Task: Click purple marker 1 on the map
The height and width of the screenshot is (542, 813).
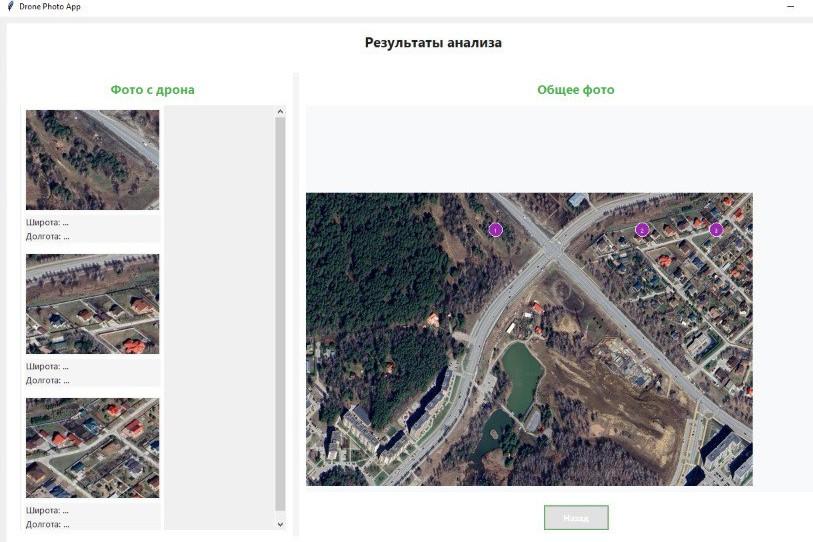Action: tap(495, 230)
